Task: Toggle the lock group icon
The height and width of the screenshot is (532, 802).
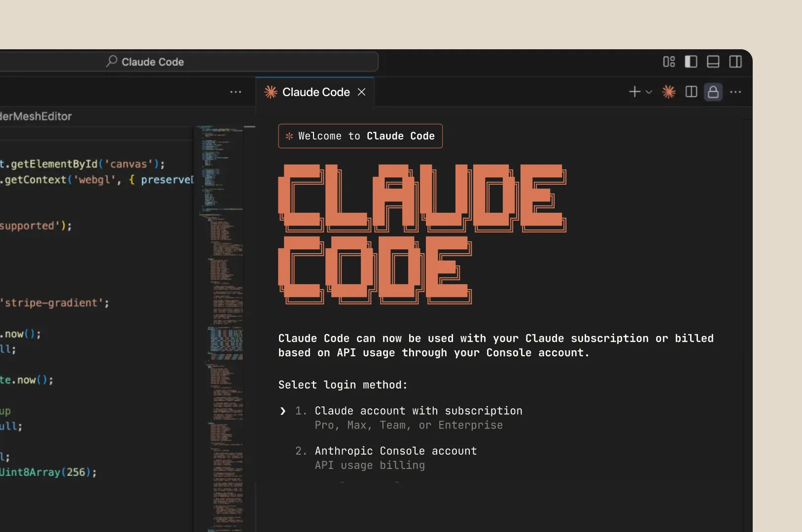Action: (713, 92)
